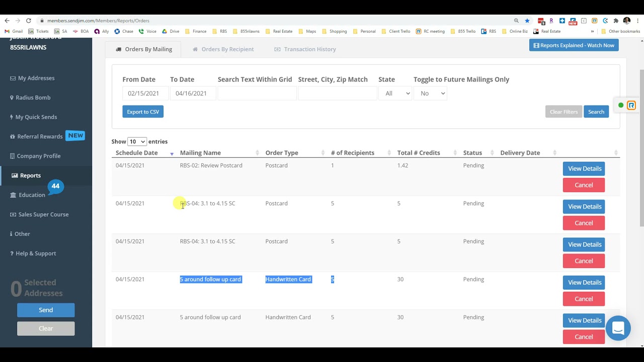Open the Gmail bookmark
Viewport: 644px width, 362px height.
pos(14,31)
